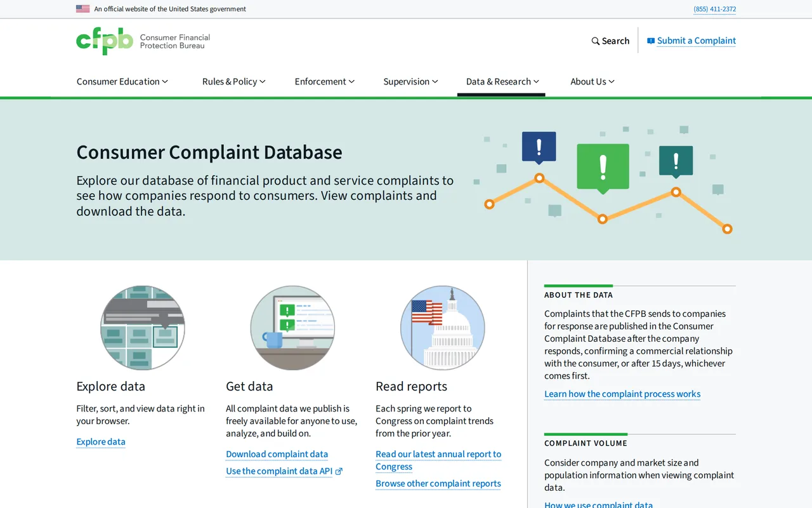The width and height of the screenshot is (812, 508).
Task: Open Use the complaint data API link
Action: pyautogui.click(x=279, y=471)
